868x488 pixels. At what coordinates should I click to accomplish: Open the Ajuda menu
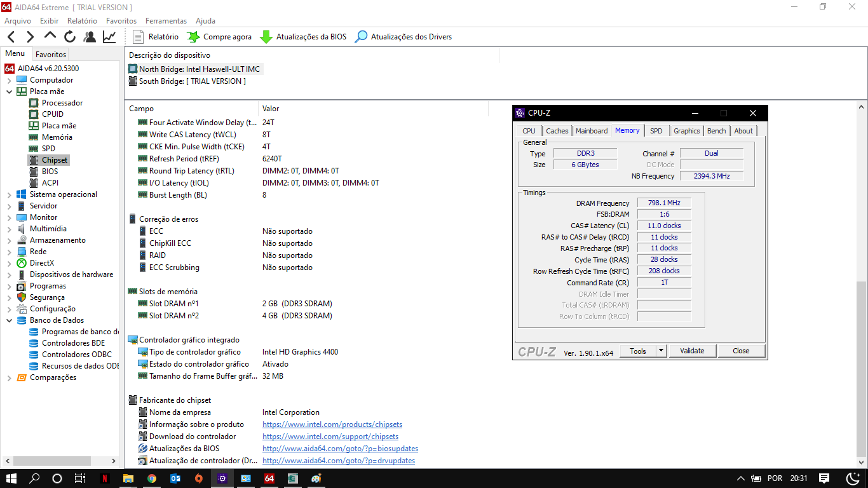pyautogui.click(x=205, y=21)
